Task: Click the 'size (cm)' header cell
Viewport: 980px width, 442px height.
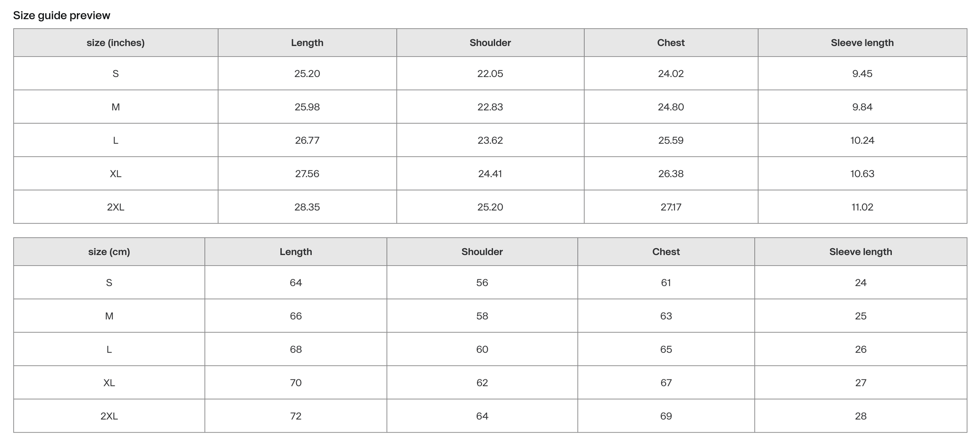Action: click(x=109, y=252)
